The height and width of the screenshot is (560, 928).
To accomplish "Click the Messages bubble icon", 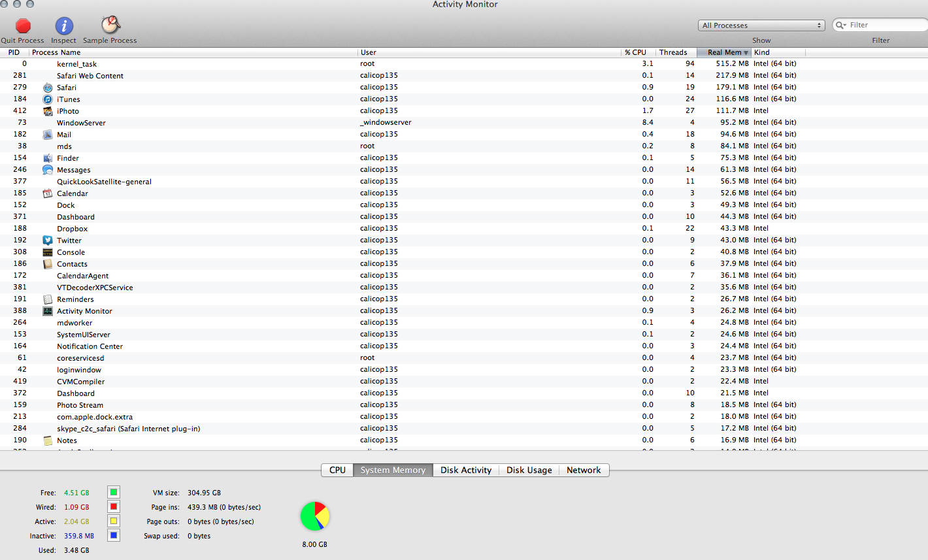I will [x=48, y=170].
